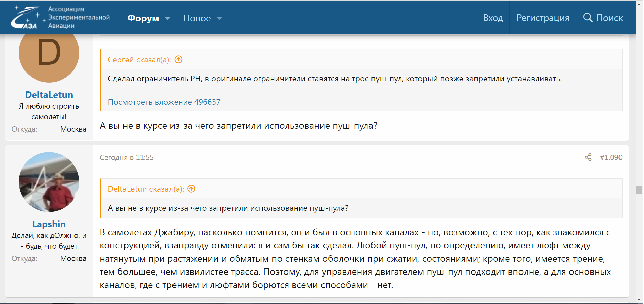Jump to DeltaLetun's quoted post arrow icon
The width and height of the screenshot is (644, 304).
pyautogui.click(x=191, y=189)
